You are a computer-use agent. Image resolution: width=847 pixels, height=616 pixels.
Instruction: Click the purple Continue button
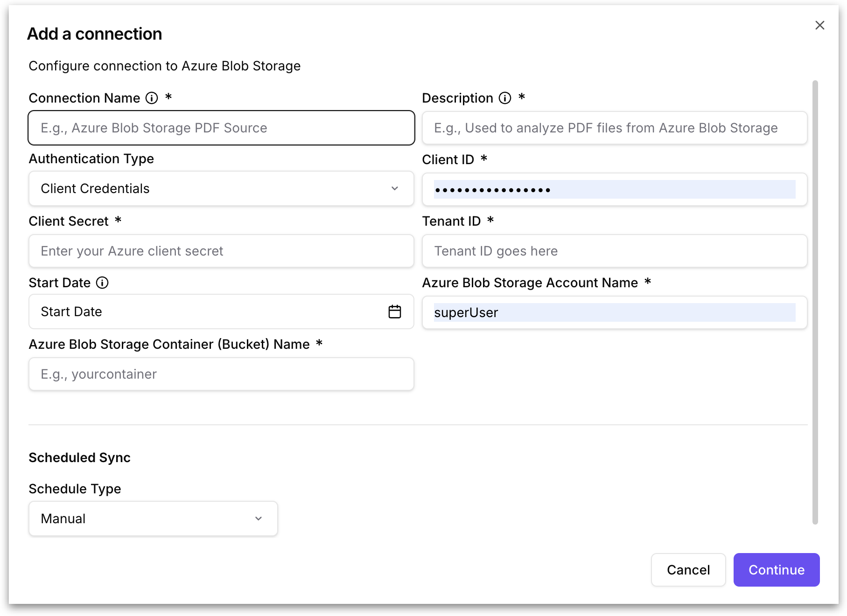(x=776, y=570)
